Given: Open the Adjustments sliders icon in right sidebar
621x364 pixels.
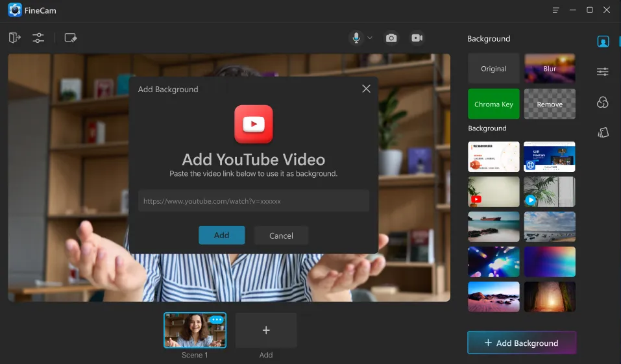Looking at the screenshot, I should [603, 71].
